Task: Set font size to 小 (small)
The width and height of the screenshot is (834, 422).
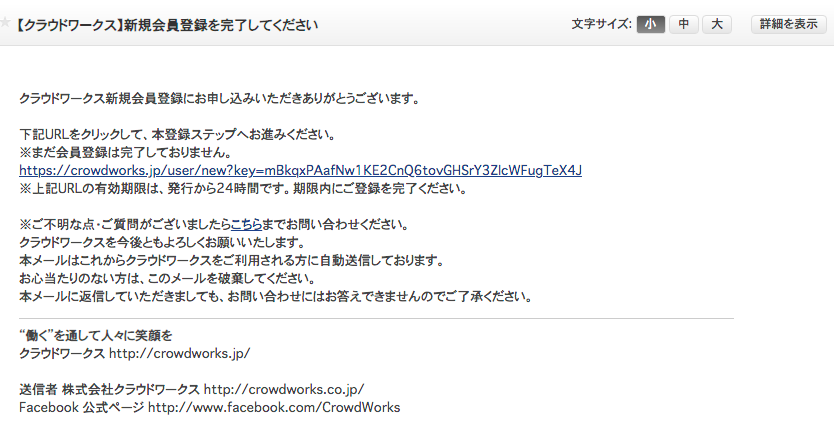Action: (x=649, y=25)
